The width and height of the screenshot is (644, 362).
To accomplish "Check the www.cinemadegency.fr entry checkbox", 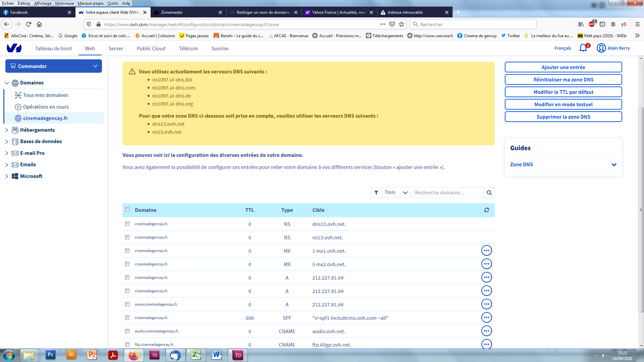I will [x=127, y=304].
